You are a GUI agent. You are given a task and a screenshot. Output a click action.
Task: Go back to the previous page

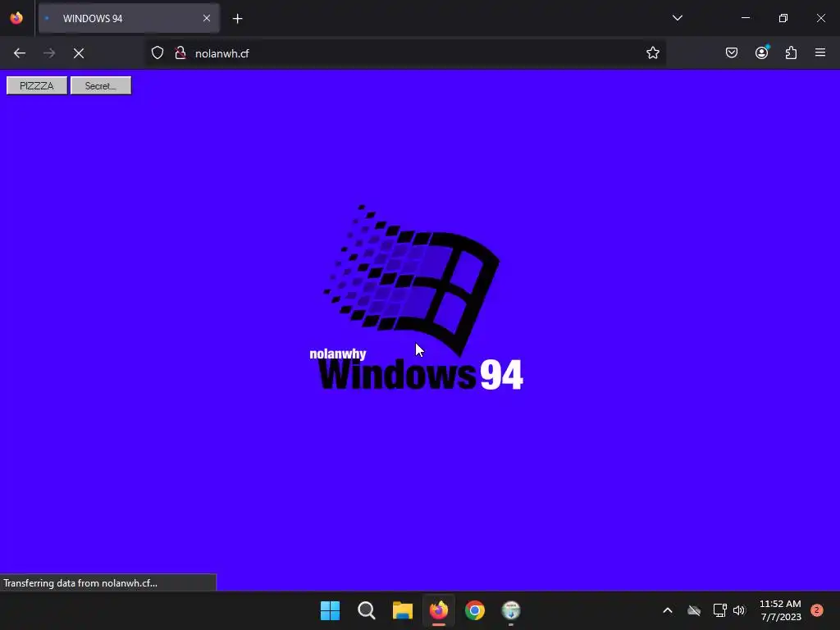[x=20, y=53]
